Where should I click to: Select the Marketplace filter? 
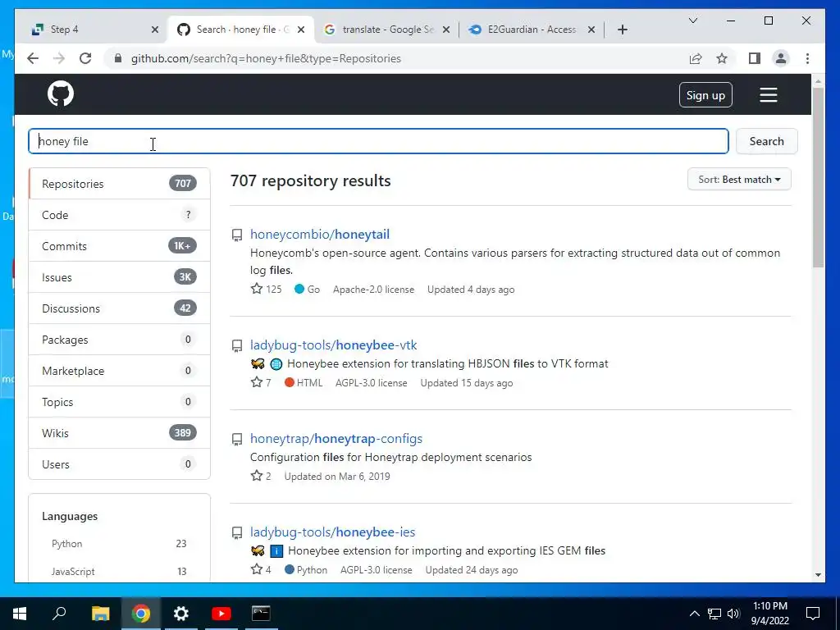pyautogui.click(x=119, y=371)
